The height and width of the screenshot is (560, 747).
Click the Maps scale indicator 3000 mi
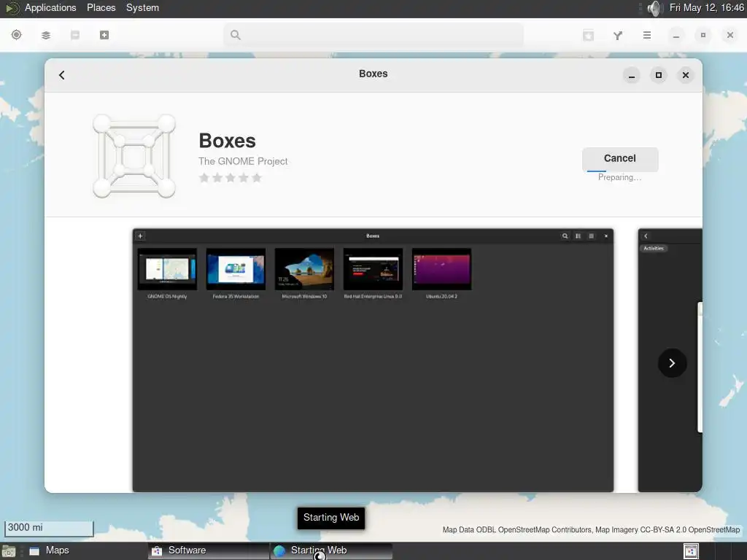click(x=49, y=528)
